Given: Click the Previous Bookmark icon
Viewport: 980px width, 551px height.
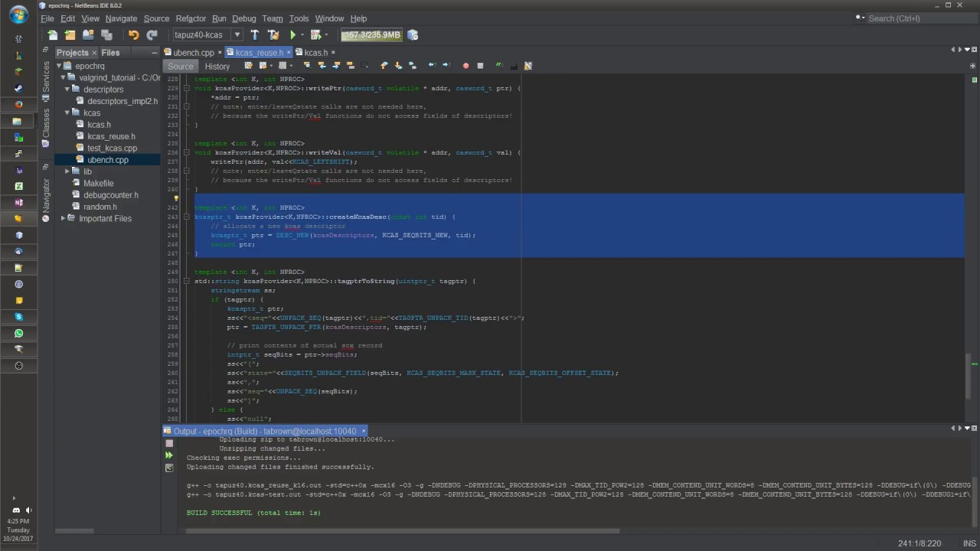Looking at the screenshot, I should pyautogui.click(x=383, y=66).
